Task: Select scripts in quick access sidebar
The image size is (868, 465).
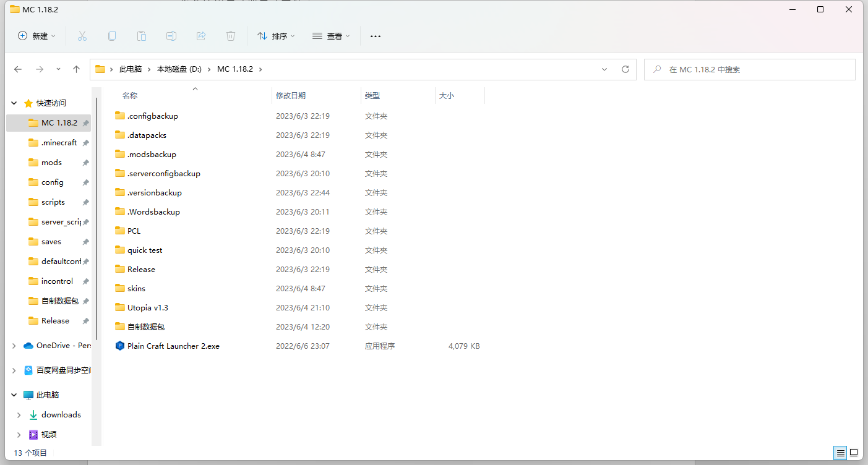Action: 53,202
